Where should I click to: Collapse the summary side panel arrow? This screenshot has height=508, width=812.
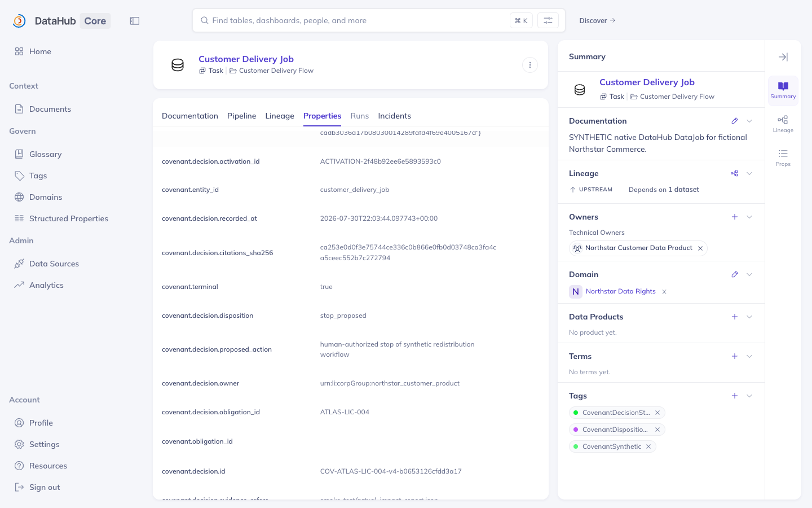click(783, 57)
